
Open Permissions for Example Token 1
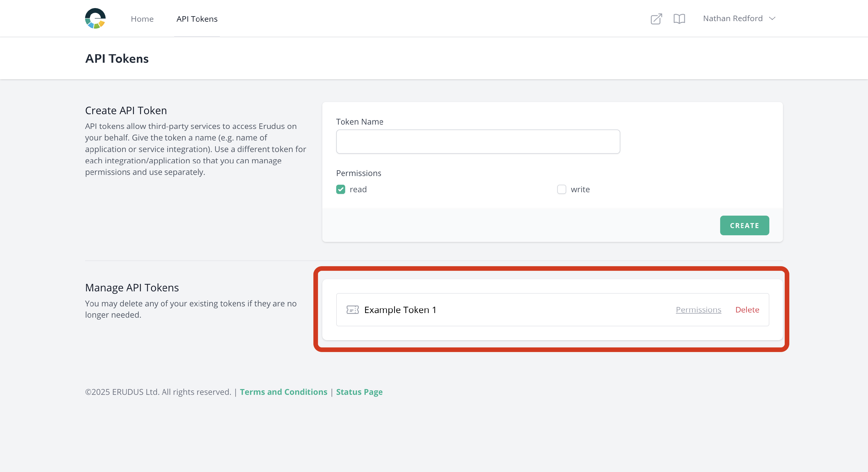tap(698, 310)
